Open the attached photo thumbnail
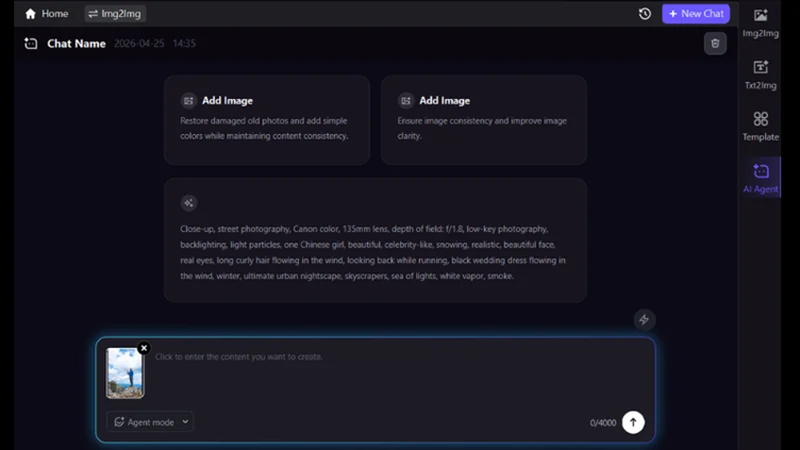 (125, 374)
